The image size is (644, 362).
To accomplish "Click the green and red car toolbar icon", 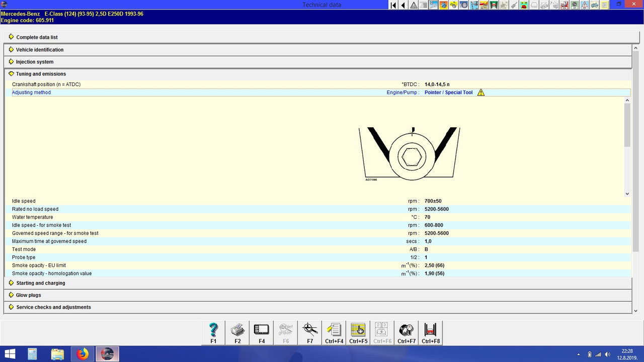I will [524, 5].
